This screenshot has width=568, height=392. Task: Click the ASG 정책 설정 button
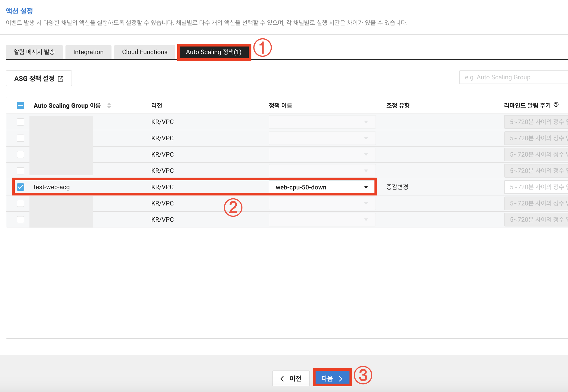pyautogui.click(x=39, y=79)
